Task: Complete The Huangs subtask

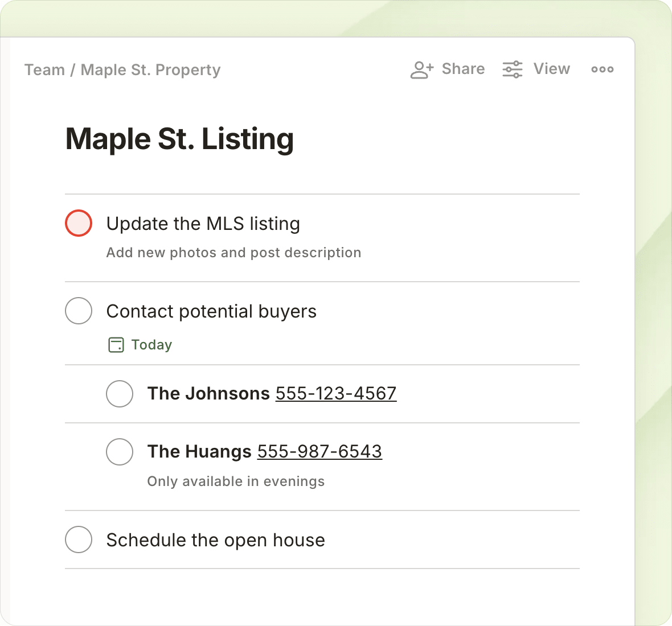Action: pyautogui.click(x=120, y=451)
